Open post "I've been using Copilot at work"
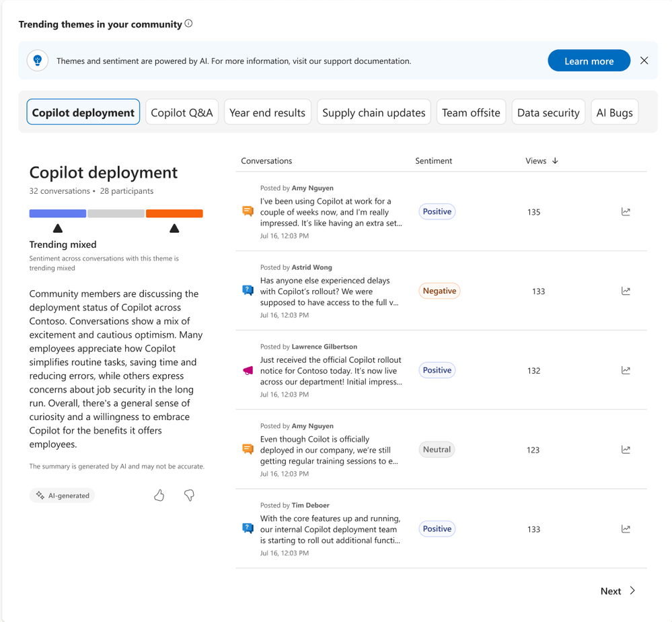This screenshot has height=622, width=672. click(331, 212)
